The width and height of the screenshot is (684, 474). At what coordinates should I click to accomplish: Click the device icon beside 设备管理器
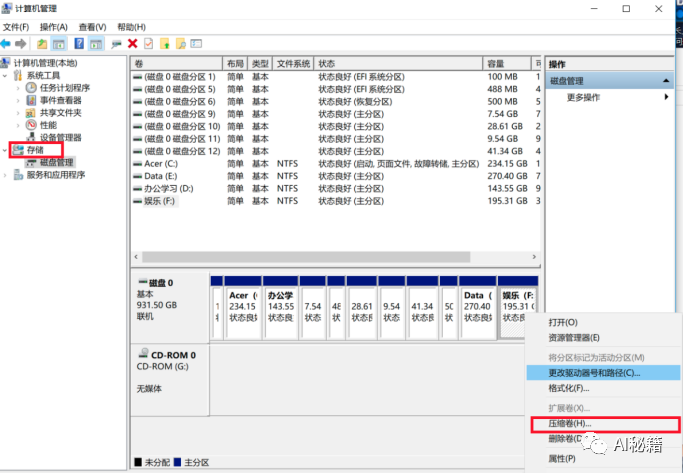coord(31,138)
